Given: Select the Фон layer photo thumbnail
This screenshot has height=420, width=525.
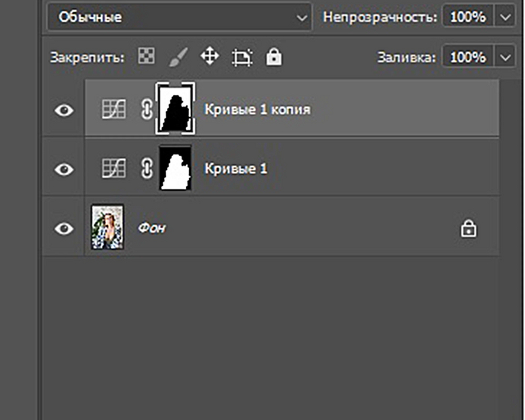Looking at the screenshot, I should [106, 227].
